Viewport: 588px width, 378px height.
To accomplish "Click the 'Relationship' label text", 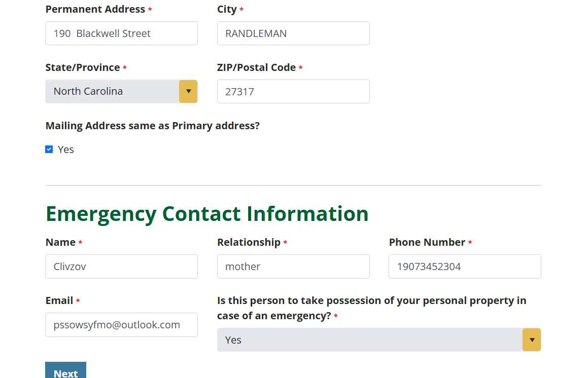I will click(249, 242).
